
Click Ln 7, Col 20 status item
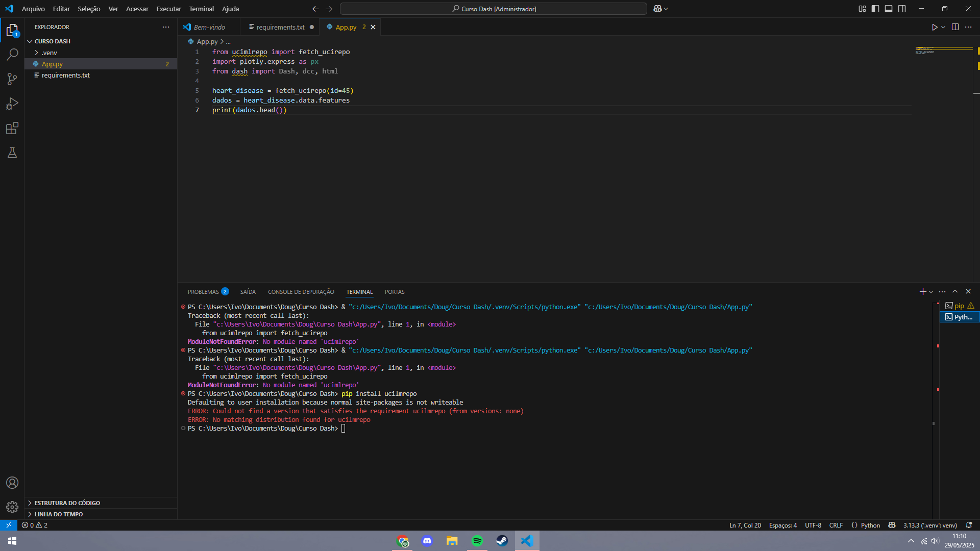(x=745, y=525)
